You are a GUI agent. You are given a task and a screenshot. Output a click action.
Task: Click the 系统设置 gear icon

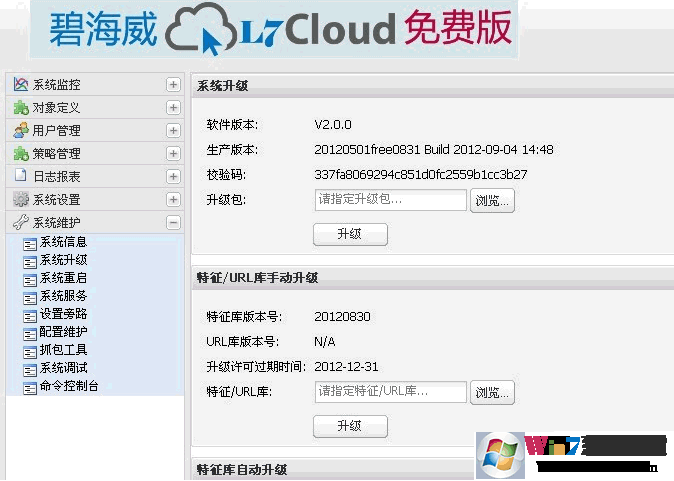click(21, 199)
